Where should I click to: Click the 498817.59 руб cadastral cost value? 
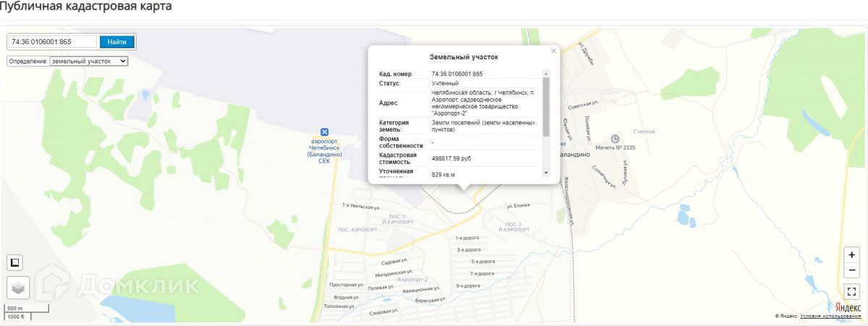click(451, 158)
